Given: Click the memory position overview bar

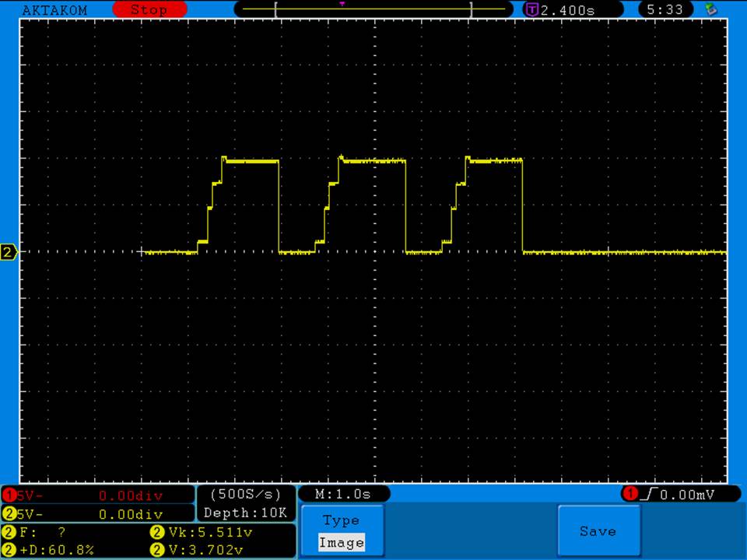Looking at the screenshot, I should pos(373,10).
